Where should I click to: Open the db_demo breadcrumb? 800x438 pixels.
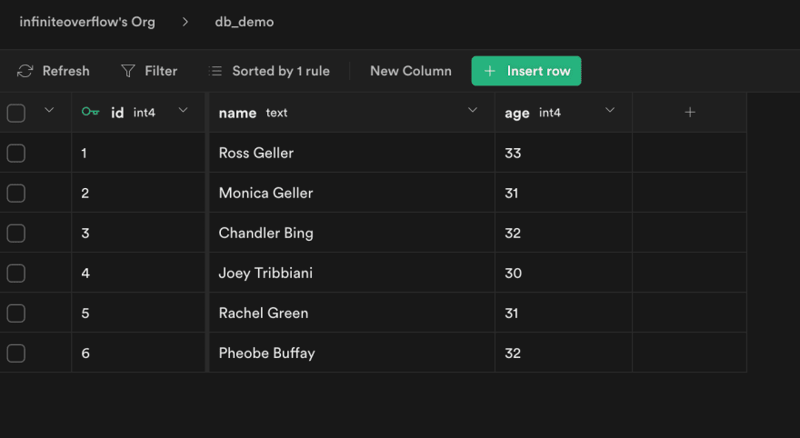point(244,22)
